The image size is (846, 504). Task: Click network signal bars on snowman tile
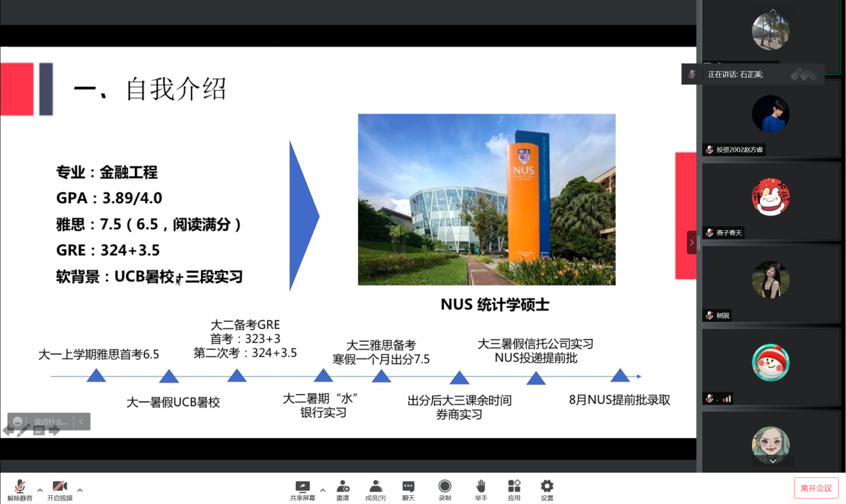(x=727, y=399)
